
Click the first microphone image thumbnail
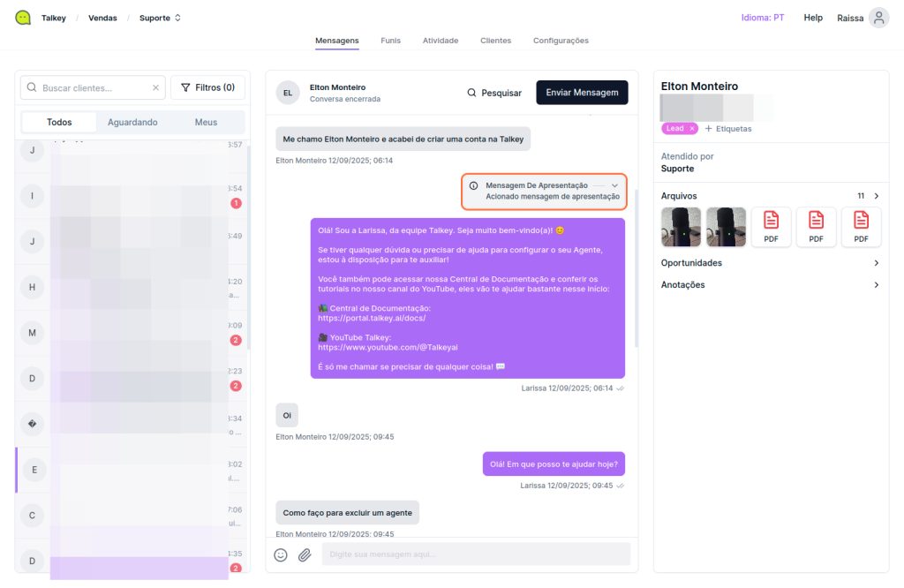pyautogui.click(x=682, y=227)
